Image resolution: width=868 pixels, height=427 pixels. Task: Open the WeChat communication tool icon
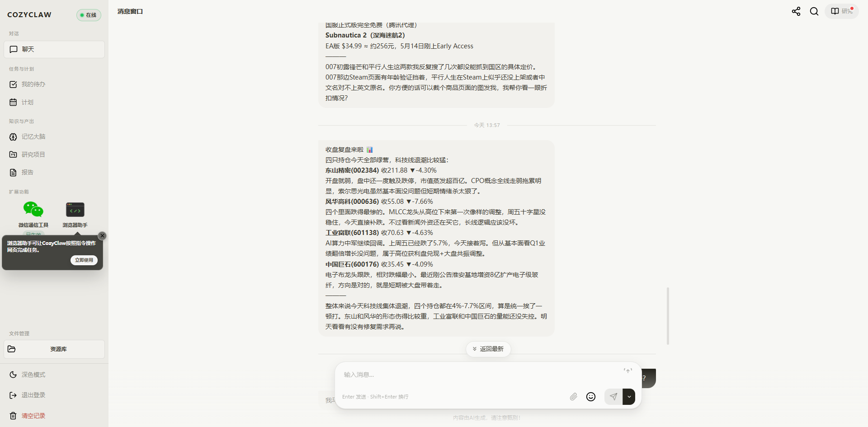33,210
